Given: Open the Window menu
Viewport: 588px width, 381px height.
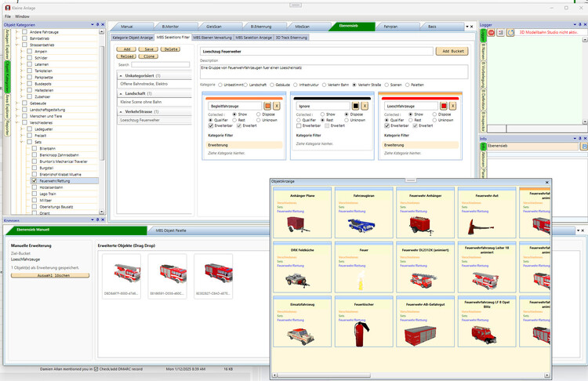Looking at the screenshot, I should click(x=22, y=16).
